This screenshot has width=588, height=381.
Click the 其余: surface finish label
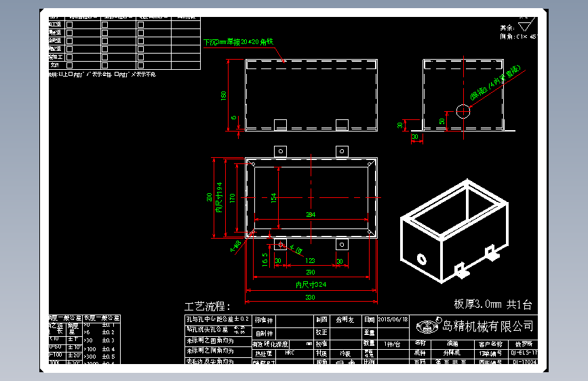point(507,28)
